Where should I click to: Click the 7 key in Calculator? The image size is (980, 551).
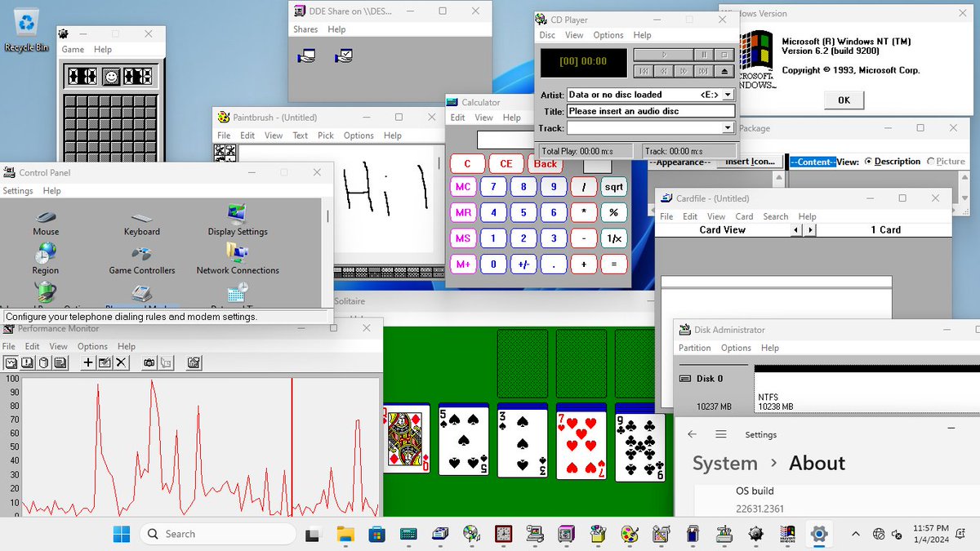[x=493, y=186]
